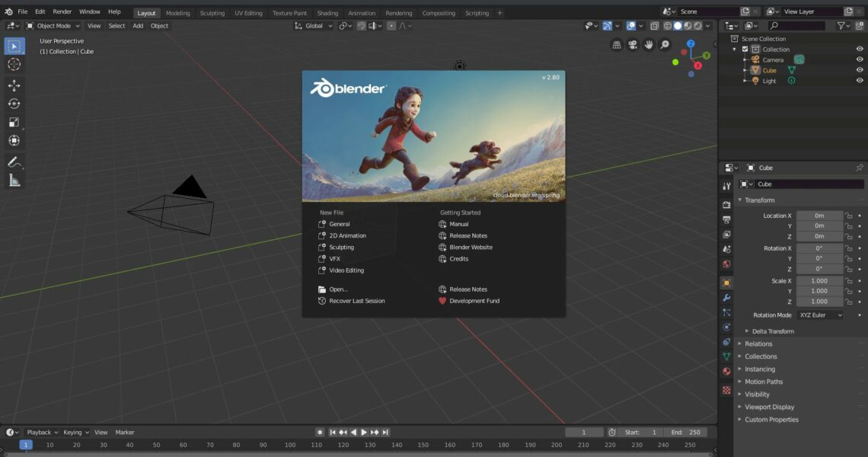Hide the Cube in the outliner

coord(860,70)
